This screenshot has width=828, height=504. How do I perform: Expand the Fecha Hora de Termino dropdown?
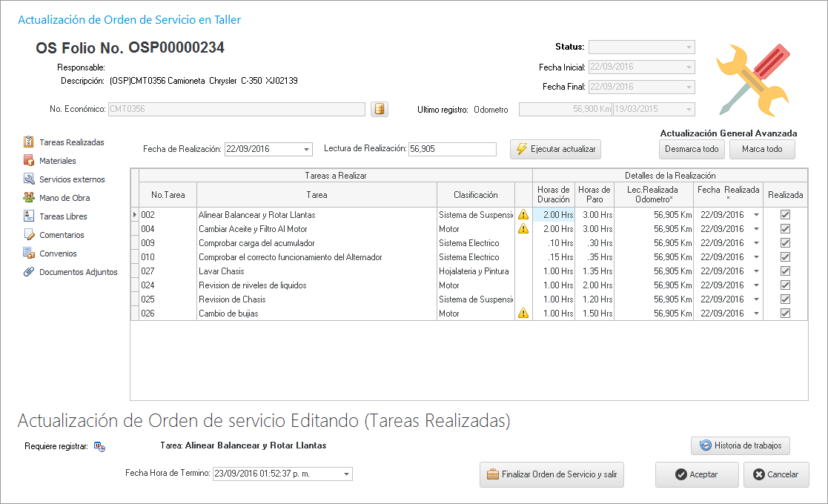pyautogui.click(x=345, y=474)
